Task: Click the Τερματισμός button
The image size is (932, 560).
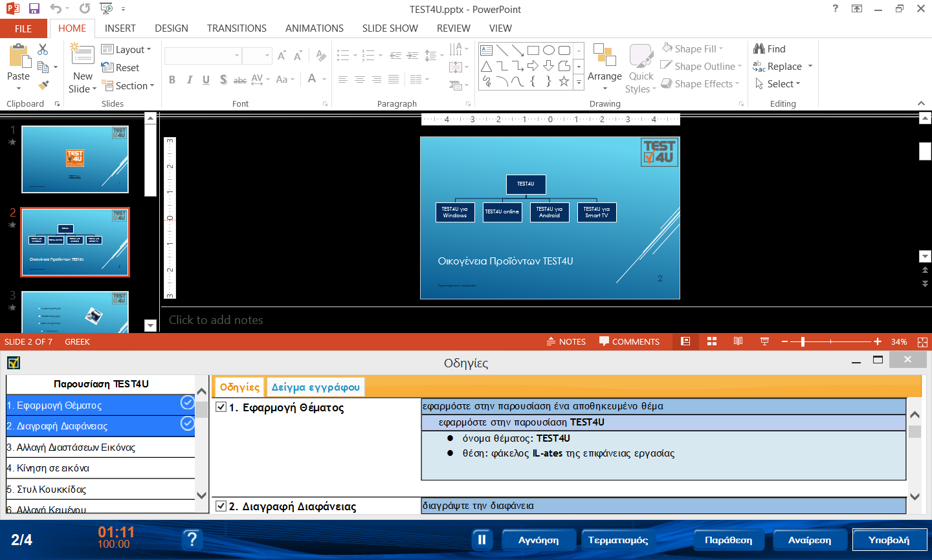Action: click(x=618, y=540)
